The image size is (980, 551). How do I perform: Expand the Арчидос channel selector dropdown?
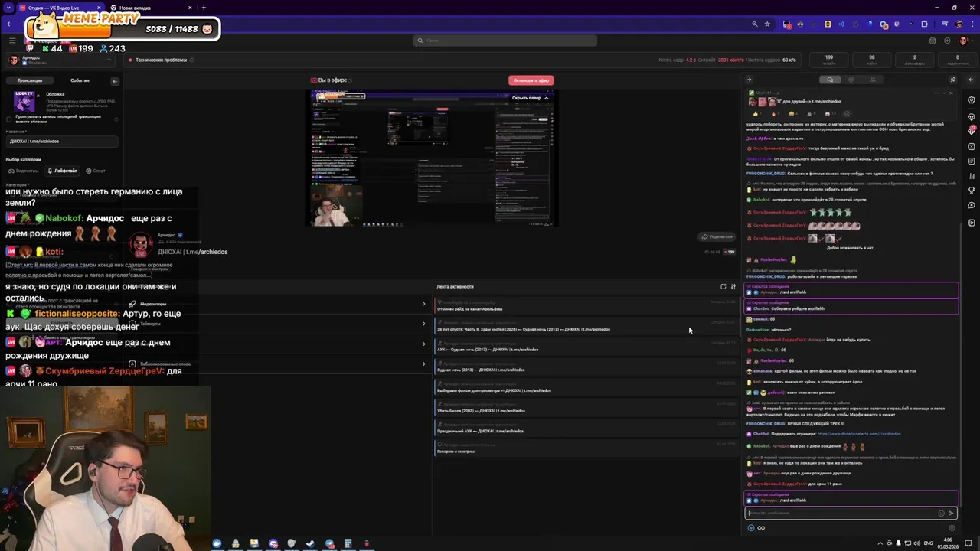click(x=110, y=60)
